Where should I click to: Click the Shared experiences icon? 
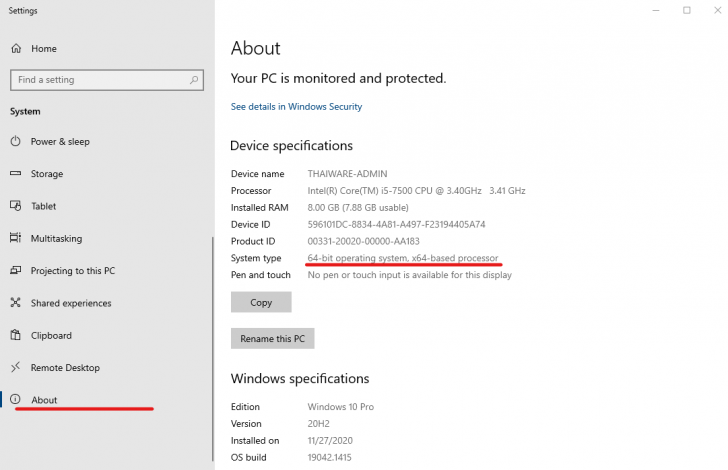click(16, 303)
